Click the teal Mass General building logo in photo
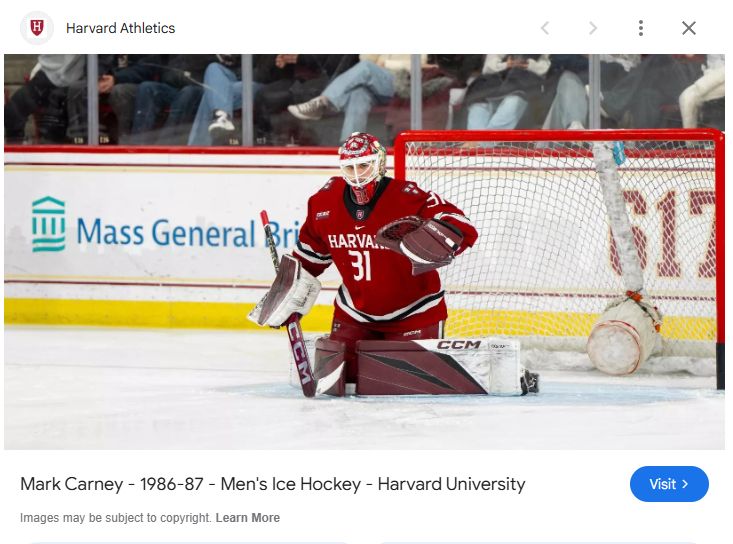 click(x=49, y=224)
